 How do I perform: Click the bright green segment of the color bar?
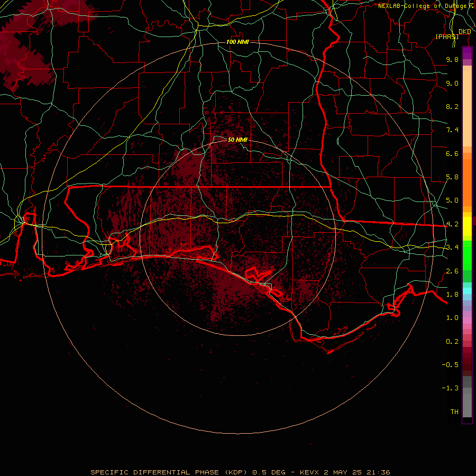[467, 255]
